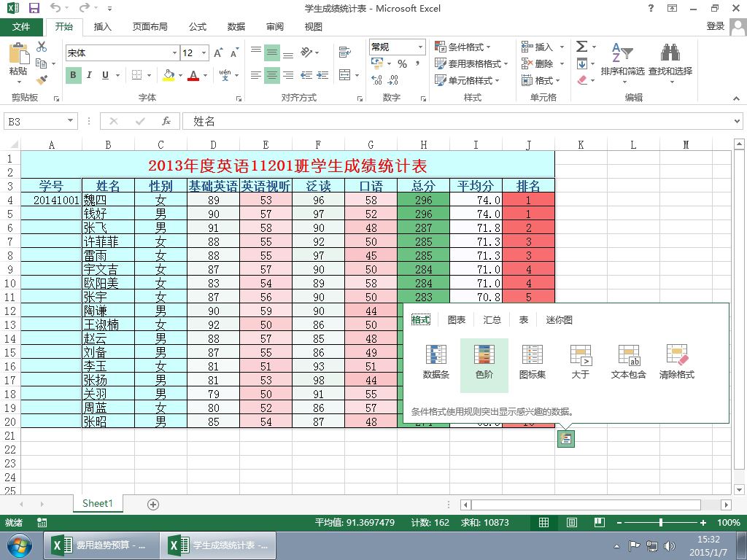Increase decimal places

click(x=376, y=80)
